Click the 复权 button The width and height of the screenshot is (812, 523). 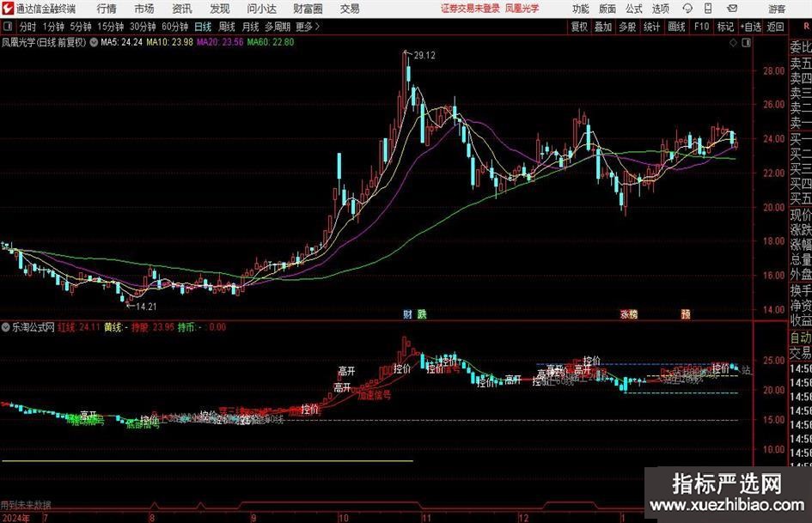pyautogui.click(x=579, y=27)
